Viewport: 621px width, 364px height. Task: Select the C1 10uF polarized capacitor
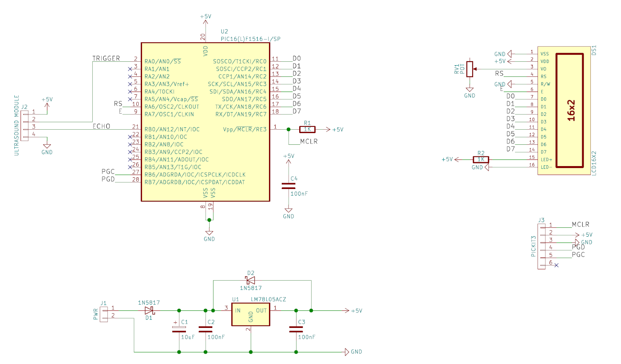[x=179, y=329]
